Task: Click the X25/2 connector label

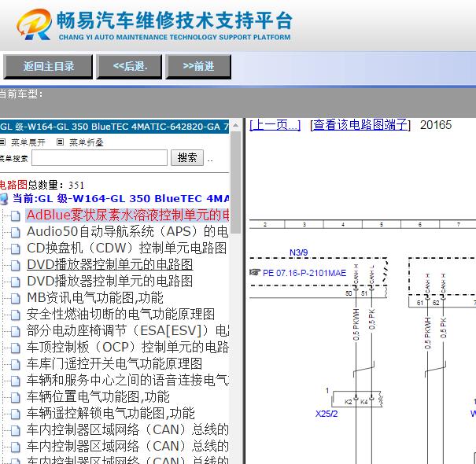Action: click(327, 414)
